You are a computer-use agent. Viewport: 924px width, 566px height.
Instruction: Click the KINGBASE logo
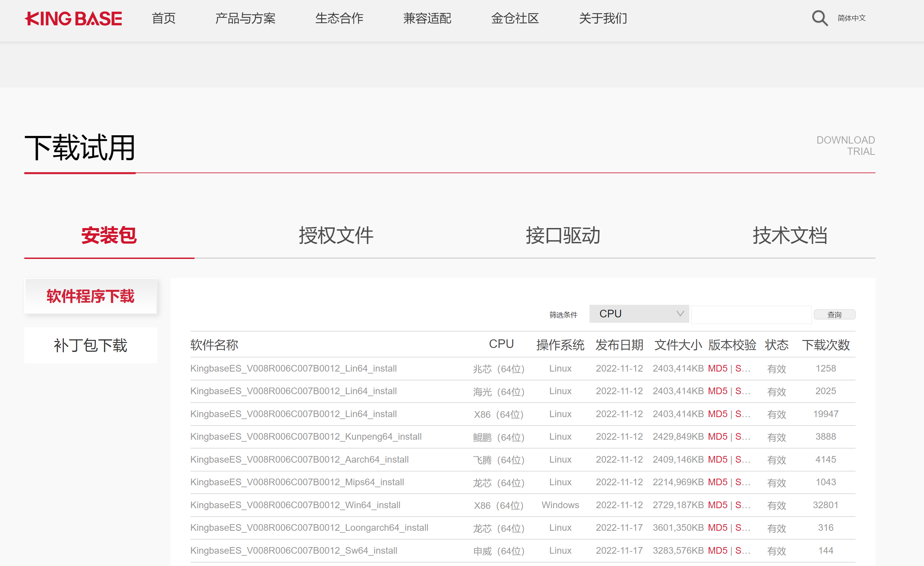[73, 18]
